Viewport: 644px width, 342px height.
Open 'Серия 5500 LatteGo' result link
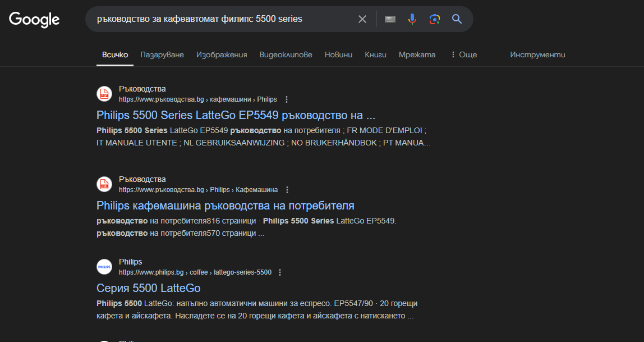tap(148, 288)
